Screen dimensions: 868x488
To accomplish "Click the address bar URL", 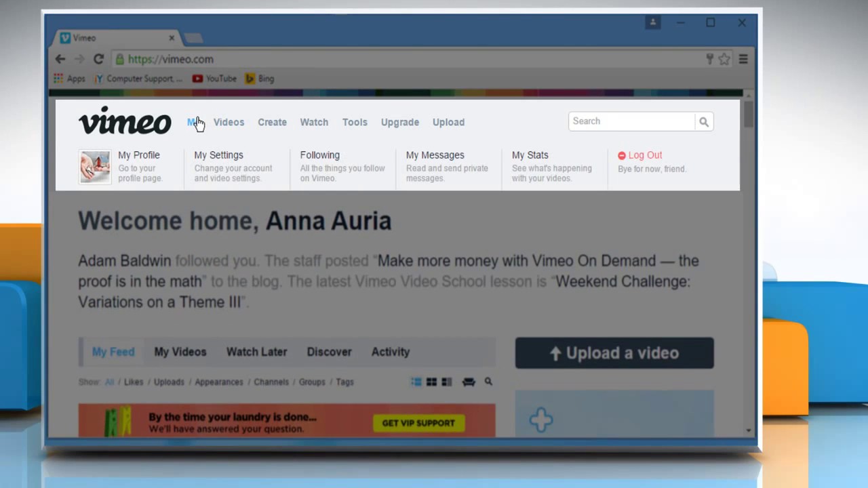I will (171, 60).
